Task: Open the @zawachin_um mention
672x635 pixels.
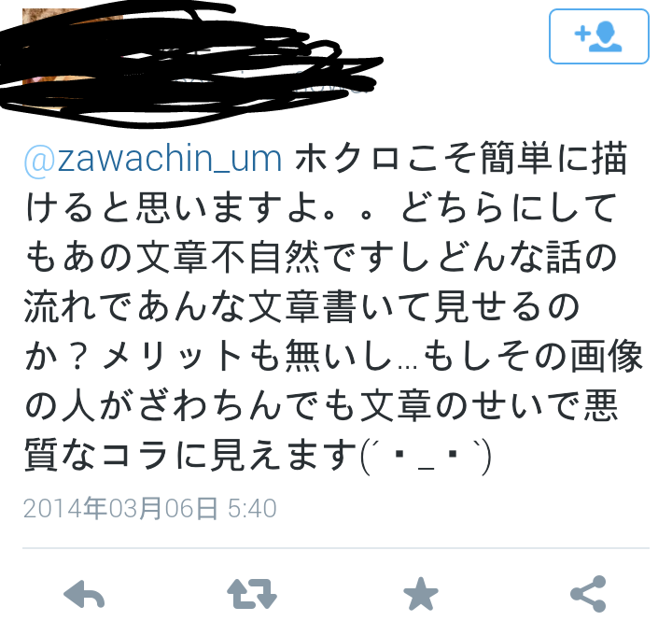Action: click(x=153, y=159)
